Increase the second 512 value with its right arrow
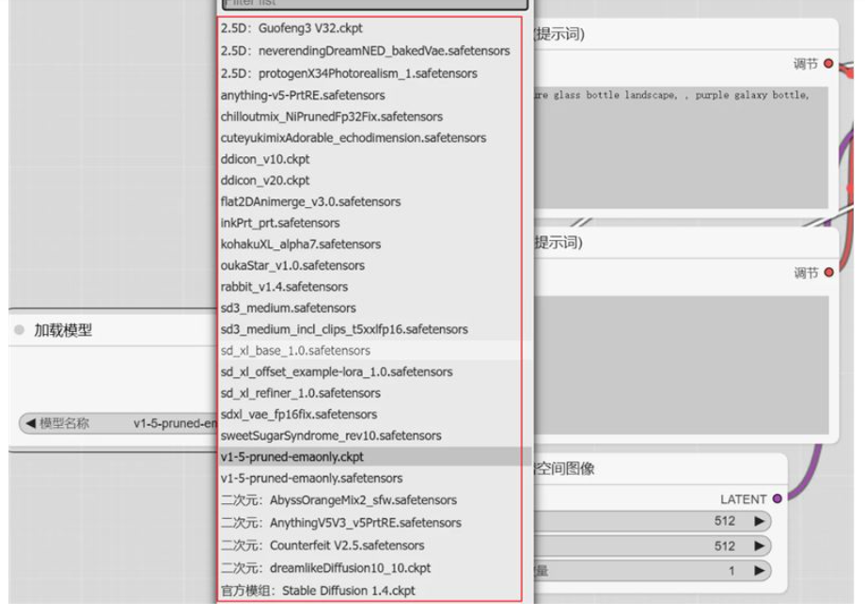The height and width of the screenshot is (616, 865). point(758,546)
